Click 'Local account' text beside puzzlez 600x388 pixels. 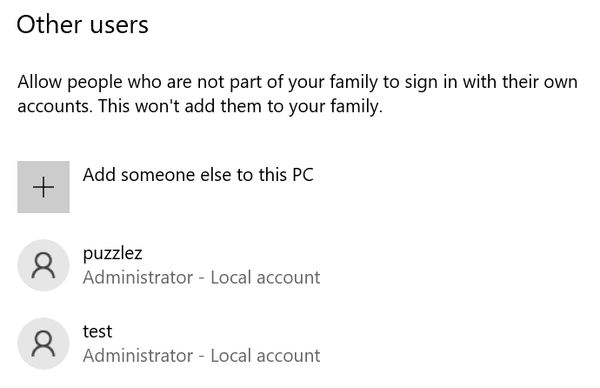click(x=266, y=277)
